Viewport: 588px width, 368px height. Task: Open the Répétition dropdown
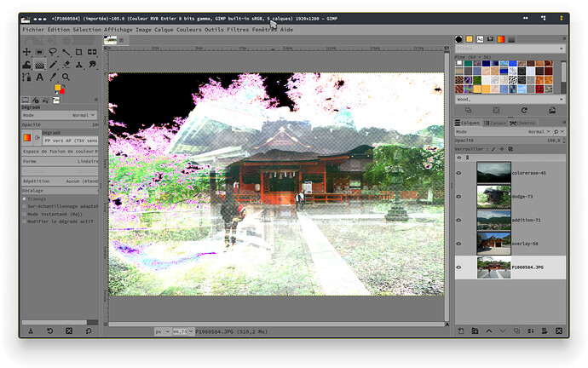click(x=60, y=181)
